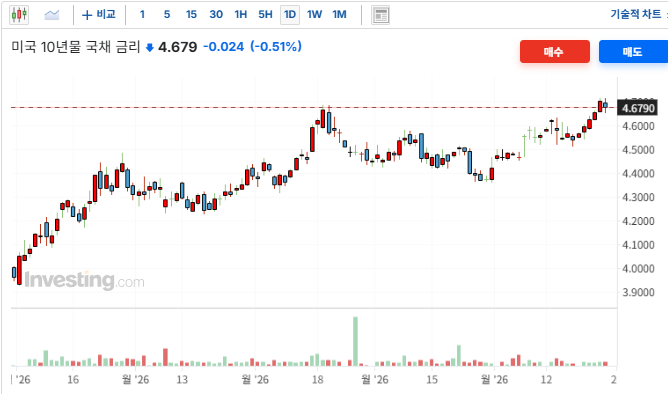The width and height of the screenshot is (668, 394).
Task: Select the 5H interval
Action: (x=265, y=14)
